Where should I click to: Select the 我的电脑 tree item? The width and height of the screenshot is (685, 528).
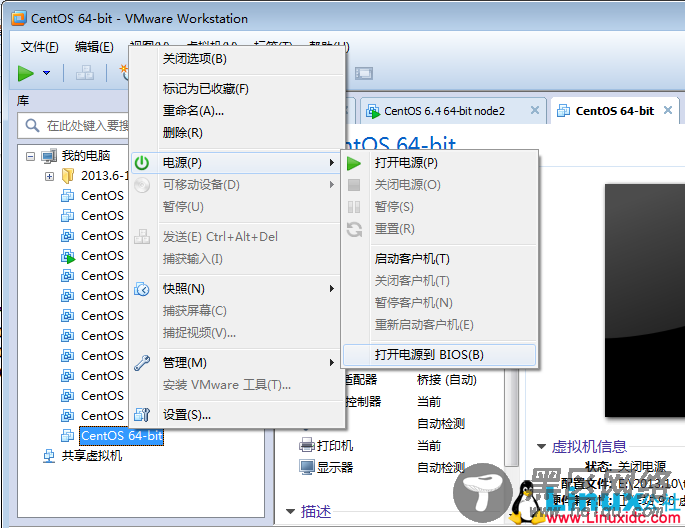click(x=86, y=155)
